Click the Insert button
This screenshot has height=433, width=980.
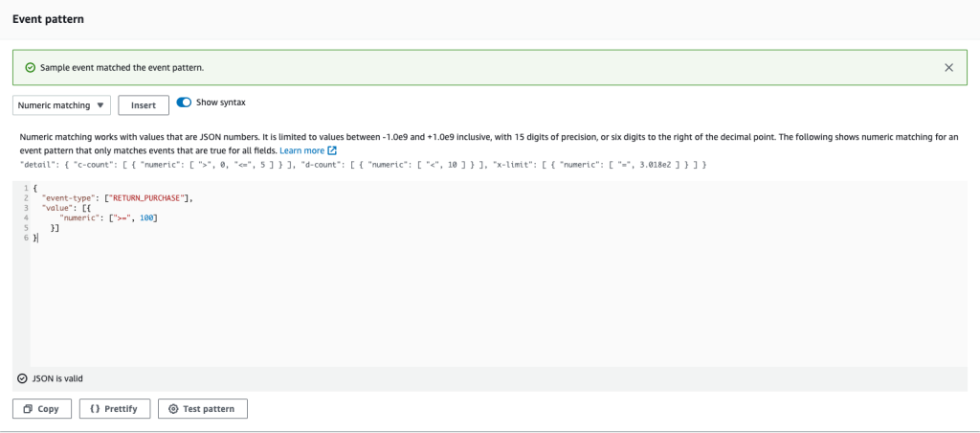144,105
